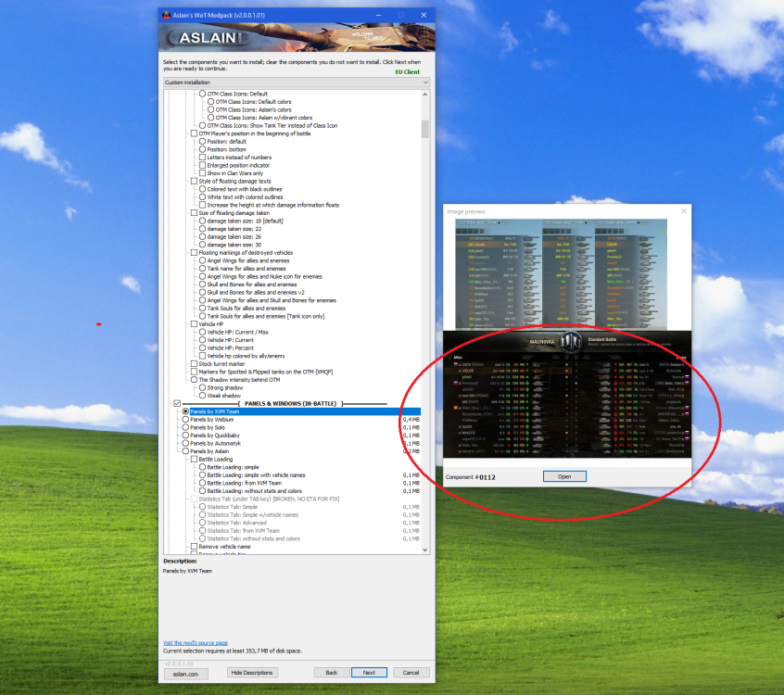
Task: Uncheck PANELS & WINDOWS (IN-BATTLE) section
Action: click(x=177, y=403)
